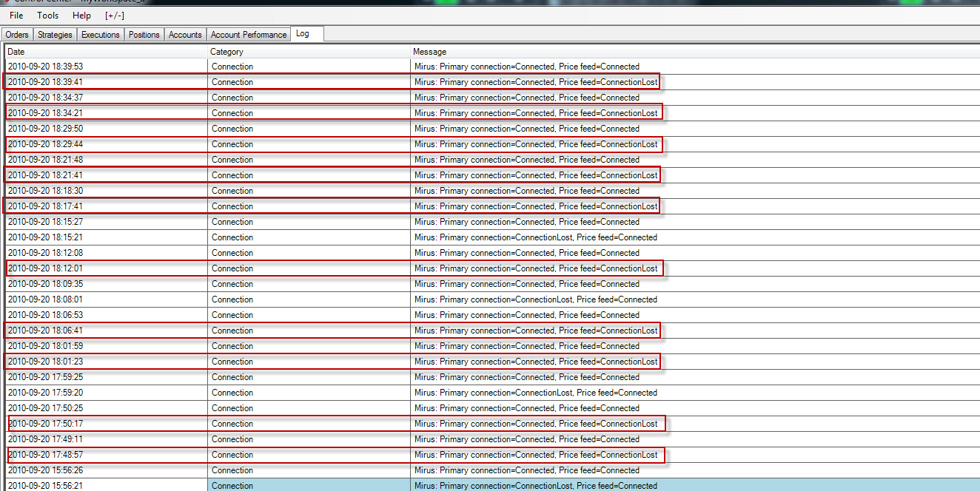Click the message of the 18:06:41 entry
This screenshot has width=980, height=491.
tap(536, 331)
